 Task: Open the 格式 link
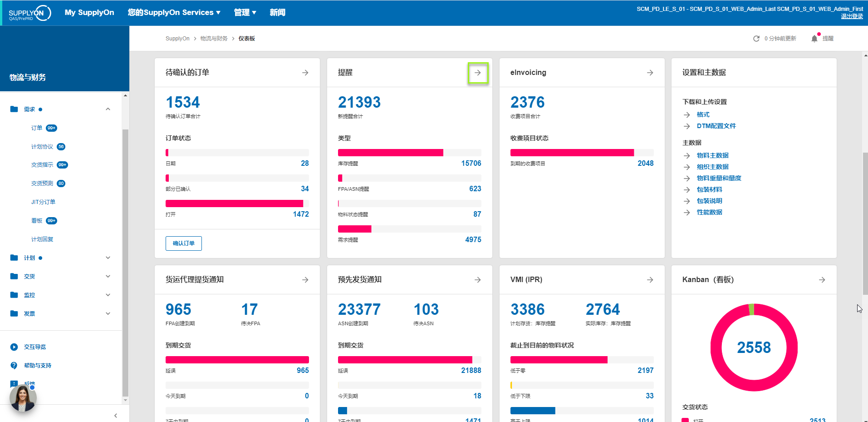pos(703,115)
